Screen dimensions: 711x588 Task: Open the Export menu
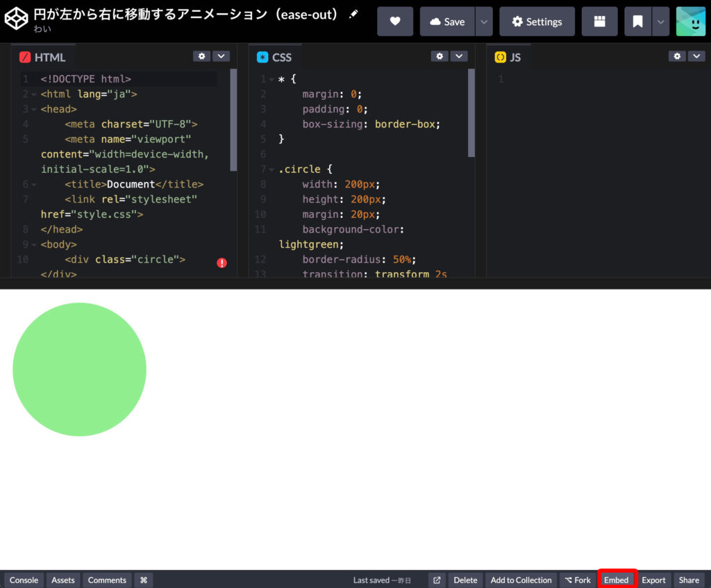click(653, 580)
